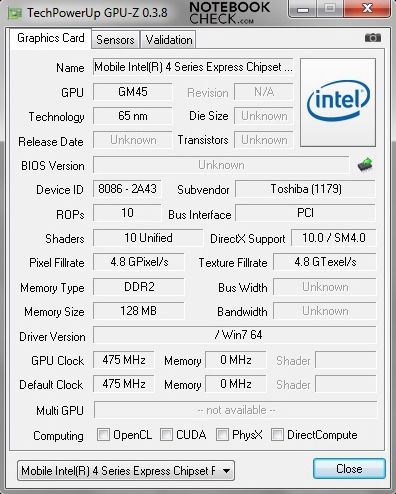Click the Release Date field showing Unknown
The height and width of the screenshot is (494, 396).
coord(133,140)
